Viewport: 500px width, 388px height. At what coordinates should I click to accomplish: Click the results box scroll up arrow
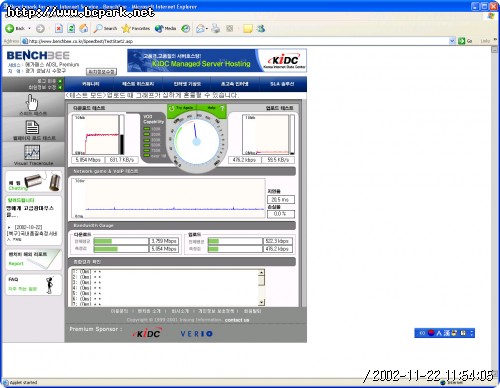click(261, 272)
